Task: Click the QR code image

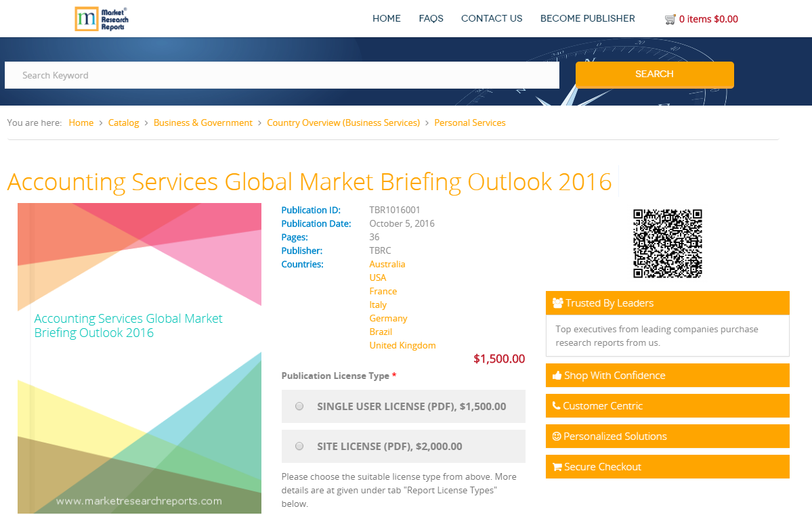Action: point(668,243)
